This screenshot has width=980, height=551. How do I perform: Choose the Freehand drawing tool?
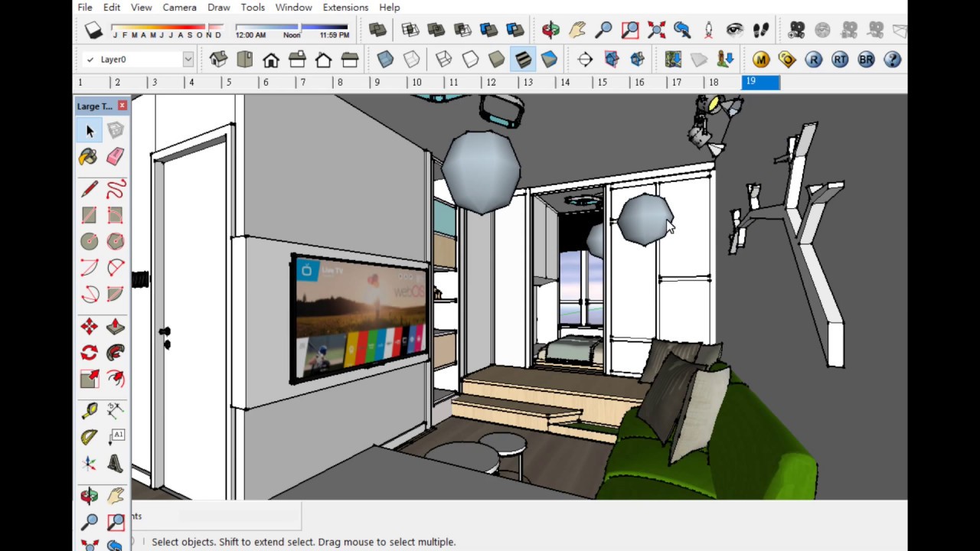pos(115,189)
